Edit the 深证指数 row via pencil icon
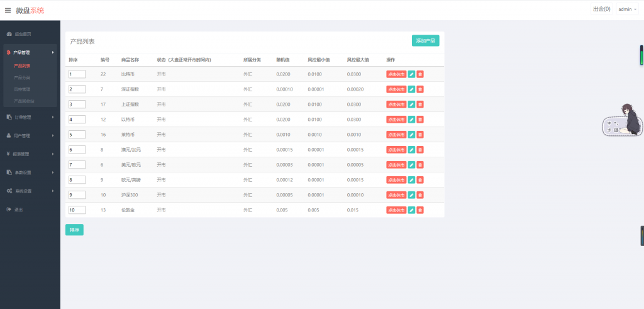This screenshot has width=644, height=309. tap(411, 89)
